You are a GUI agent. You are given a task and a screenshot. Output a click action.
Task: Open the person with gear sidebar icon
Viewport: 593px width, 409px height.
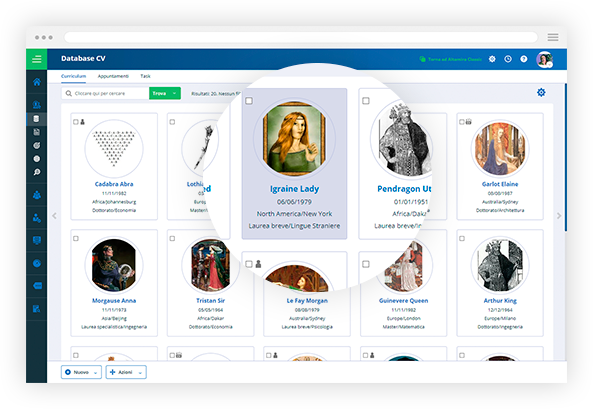pos(37,218)
